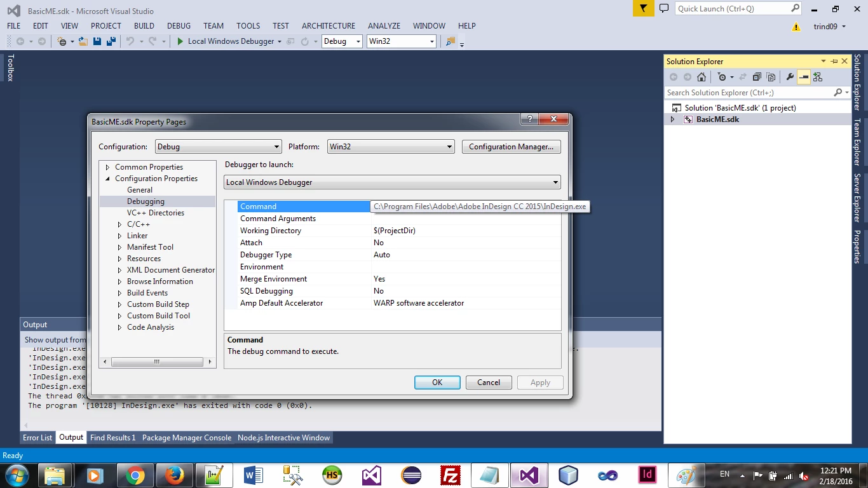Image resolution: width=868 pixels, height=488 pixels.
Task: Click the Properties wrench icon
Action: coord(790,77)
